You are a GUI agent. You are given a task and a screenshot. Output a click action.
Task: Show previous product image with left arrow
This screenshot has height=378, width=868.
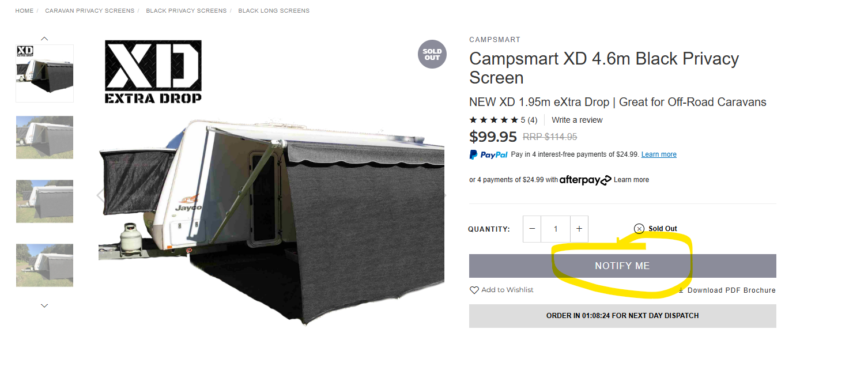(x=101, y=195)
